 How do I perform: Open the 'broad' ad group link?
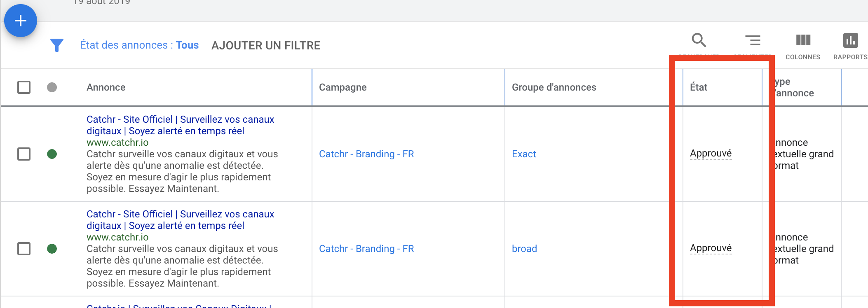524,249
